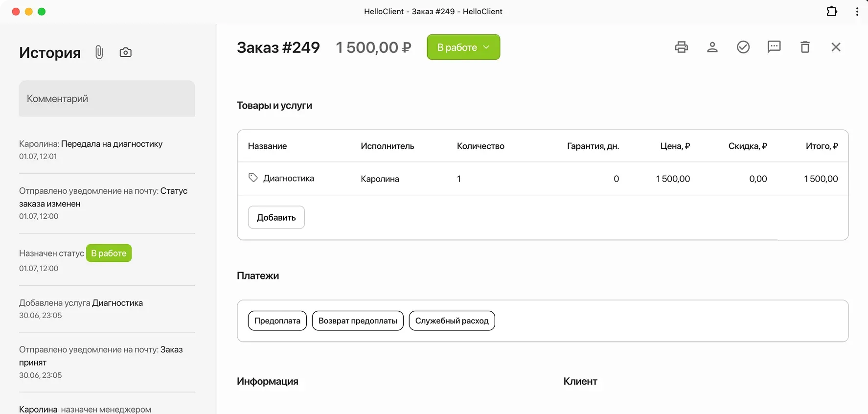The width and height of the screenshot is (868, 414).
Task: Open the browser extensions puzzle icon
Action: (x=832, y=11)
